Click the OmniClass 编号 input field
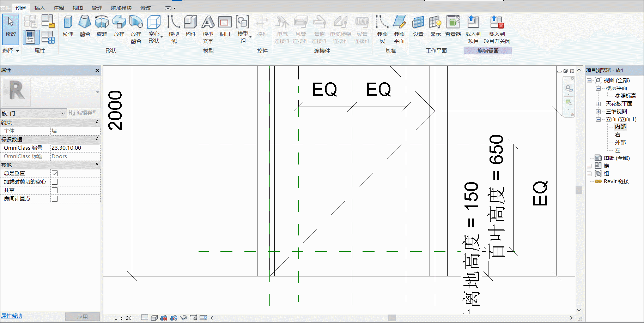The height and width of the screenshot is (323, 644). [x=75, y=148]
